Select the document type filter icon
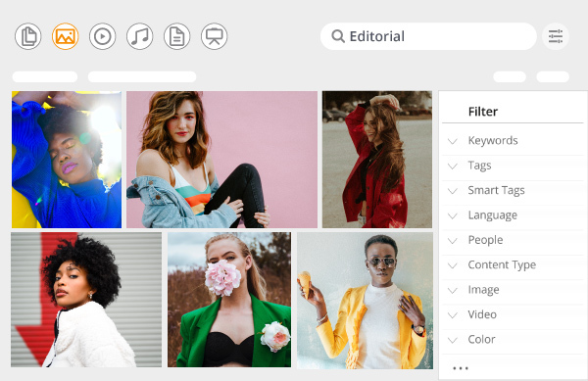Screen dimensions: 588x381 [x=177, y=36]
